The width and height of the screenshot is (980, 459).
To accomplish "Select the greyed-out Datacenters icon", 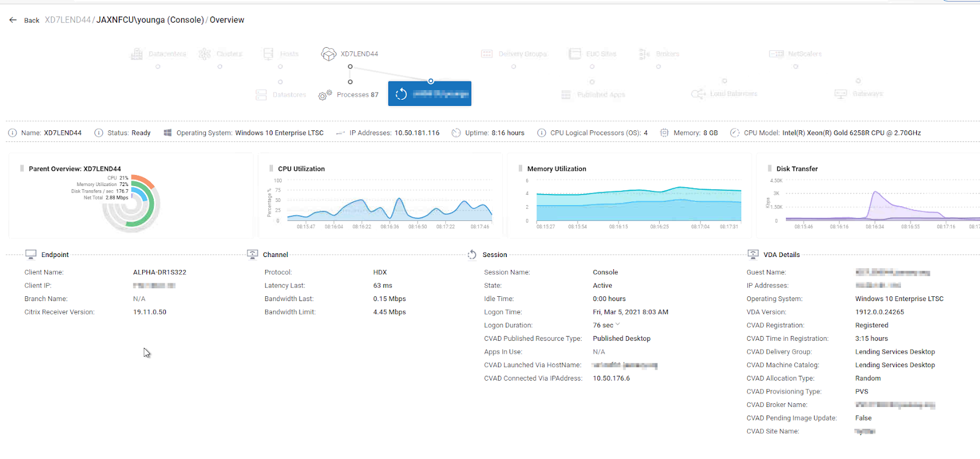I will [137, 54].
